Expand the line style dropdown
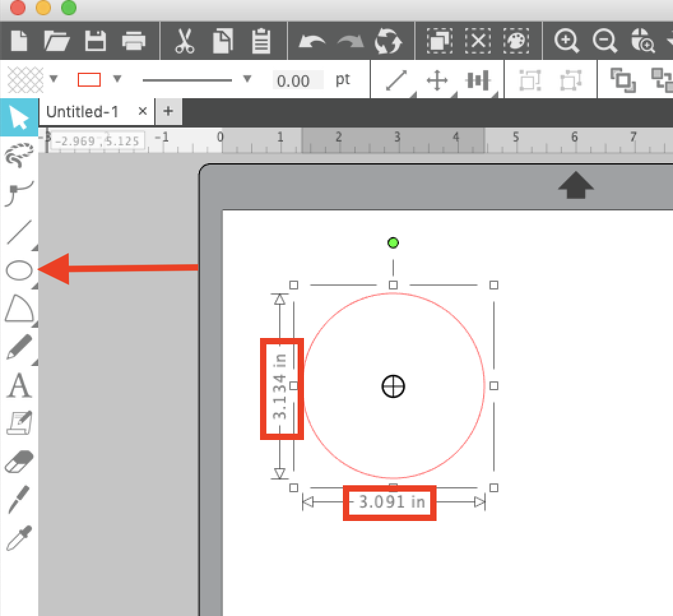 pos(247,79)
